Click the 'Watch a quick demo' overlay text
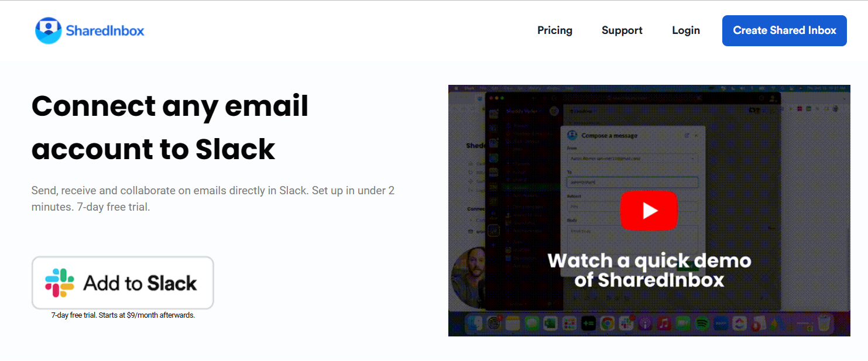This screenshot has height=361, width=868. tap(649, 260)
